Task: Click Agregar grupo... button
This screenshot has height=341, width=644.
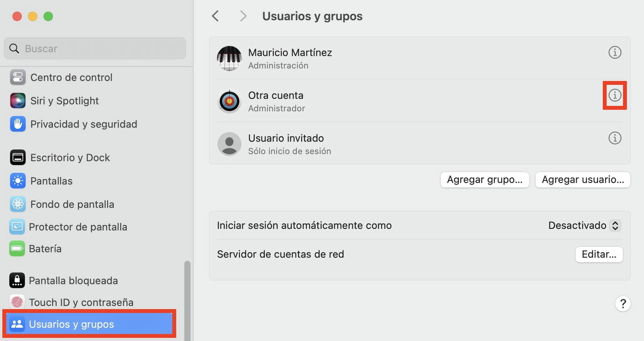Action: pyautogui.click(x=485, y=180)
